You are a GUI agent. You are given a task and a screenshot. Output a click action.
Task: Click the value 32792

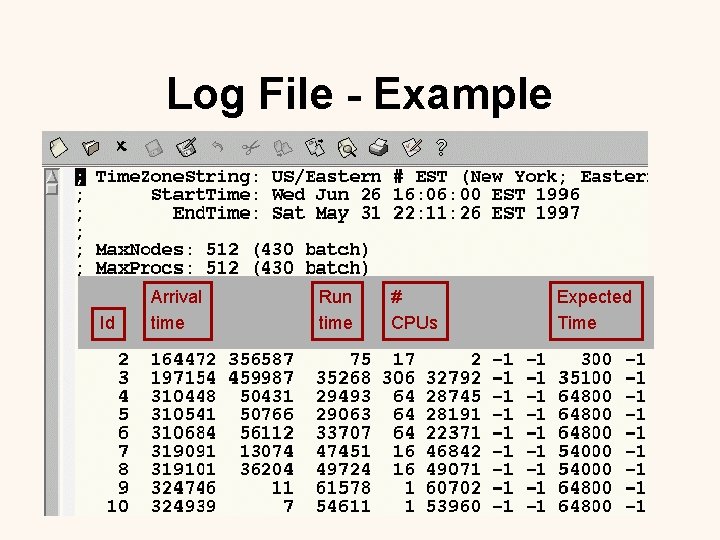pos(454,378)
